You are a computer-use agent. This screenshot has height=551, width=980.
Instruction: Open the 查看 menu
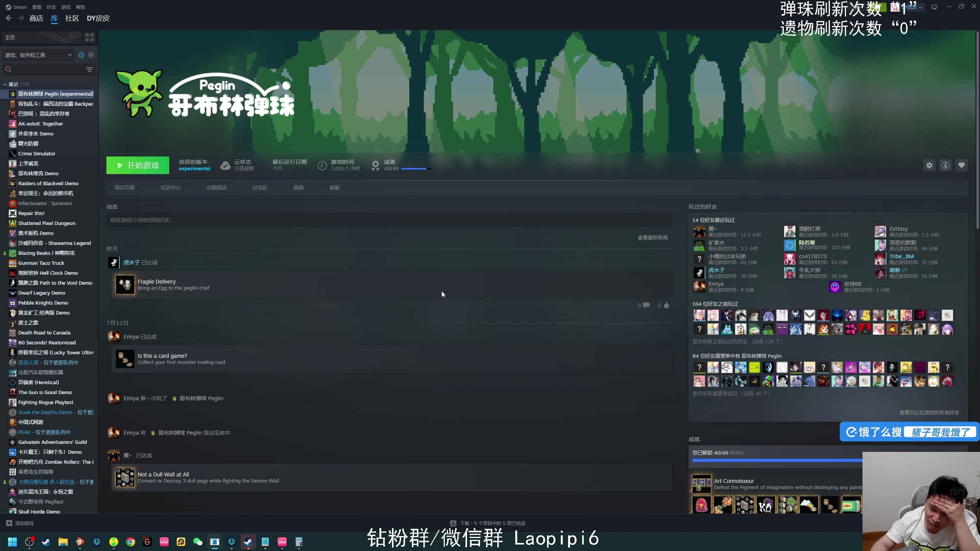[37, 7]
